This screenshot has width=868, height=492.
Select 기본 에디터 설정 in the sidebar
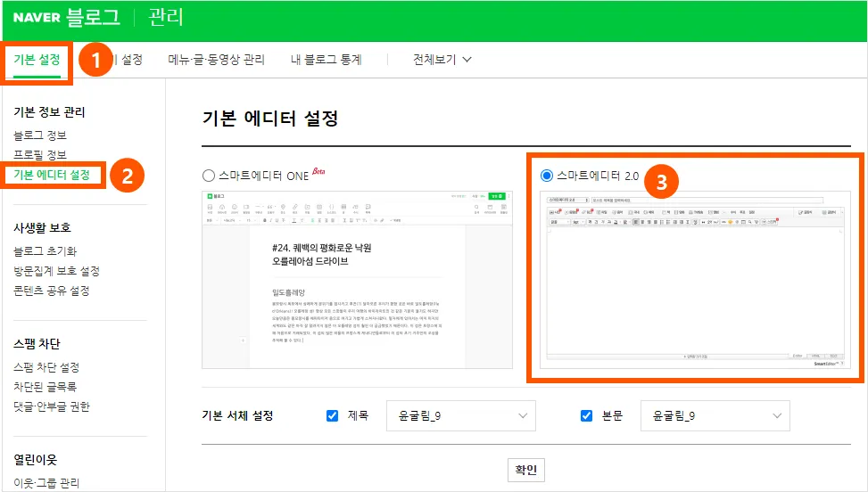(x=52, y=176)
